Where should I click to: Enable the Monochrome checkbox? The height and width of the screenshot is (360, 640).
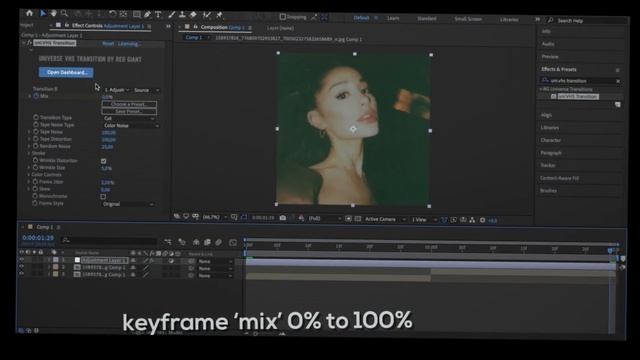(x=103, y=197)
